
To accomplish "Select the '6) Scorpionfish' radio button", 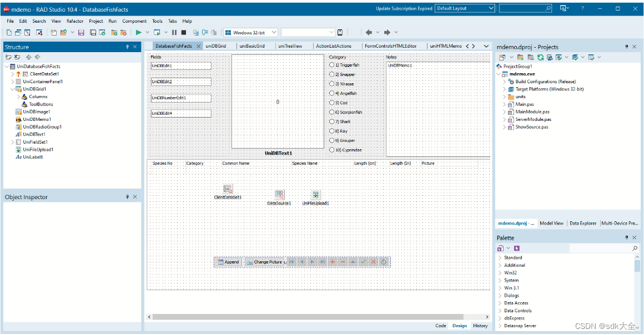I will click(332, 112).
